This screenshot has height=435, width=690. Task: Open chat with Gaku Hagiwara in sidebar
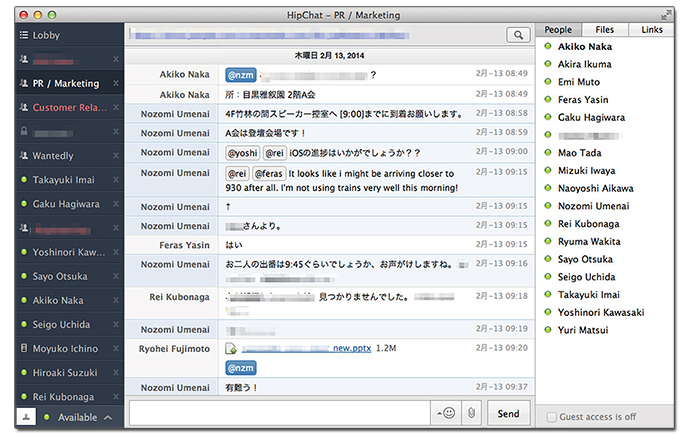point(69,204)
